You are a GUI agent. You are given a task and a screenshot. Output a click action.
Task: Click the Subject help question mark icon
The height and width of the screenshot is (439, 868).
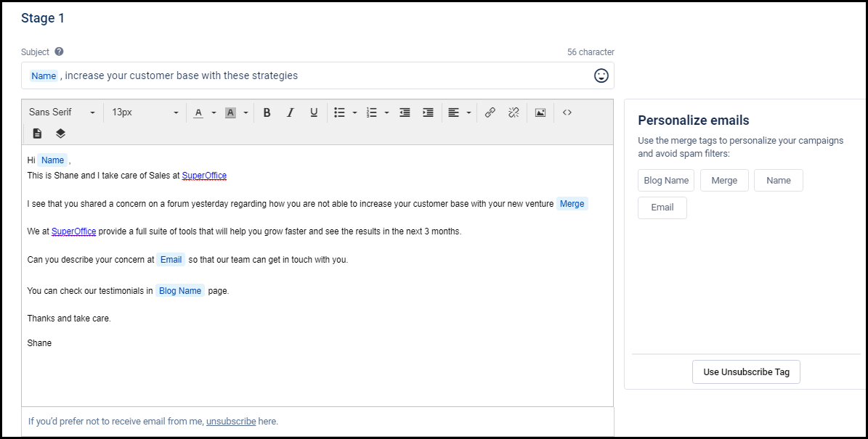(59, 52)
